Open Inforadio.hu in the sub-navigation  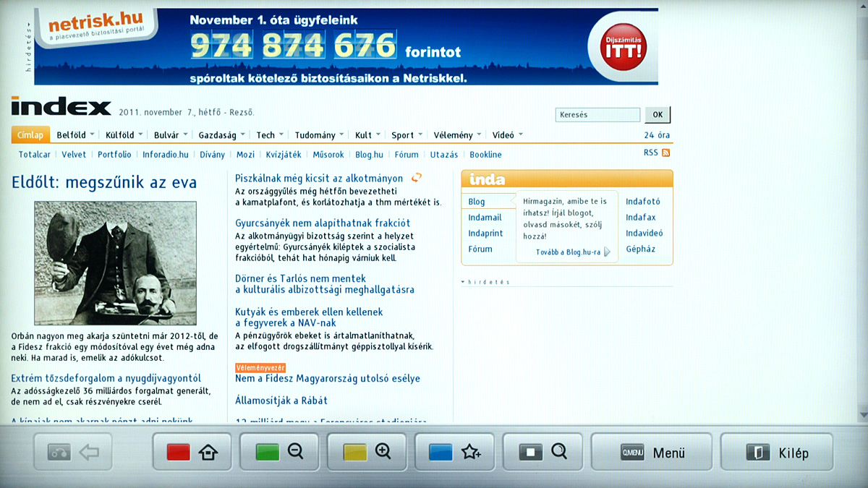point(165,155)
